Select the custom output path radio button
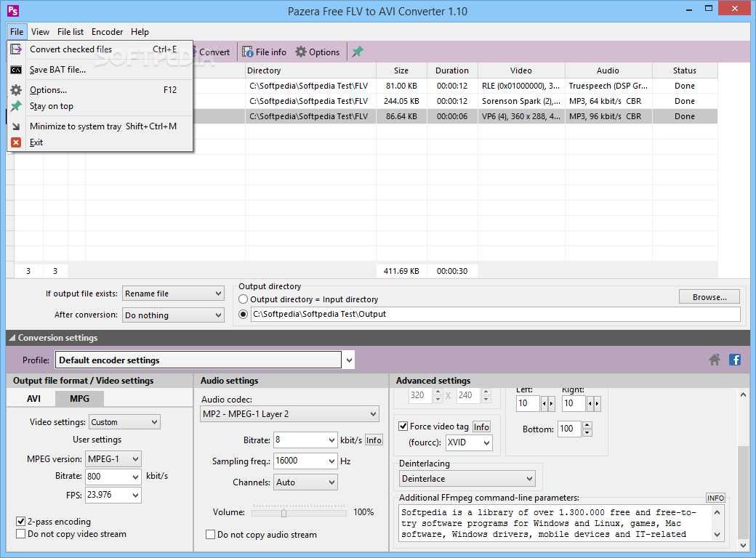The width and height of the screenshot is (756, 558). click(x=244, y=314)
